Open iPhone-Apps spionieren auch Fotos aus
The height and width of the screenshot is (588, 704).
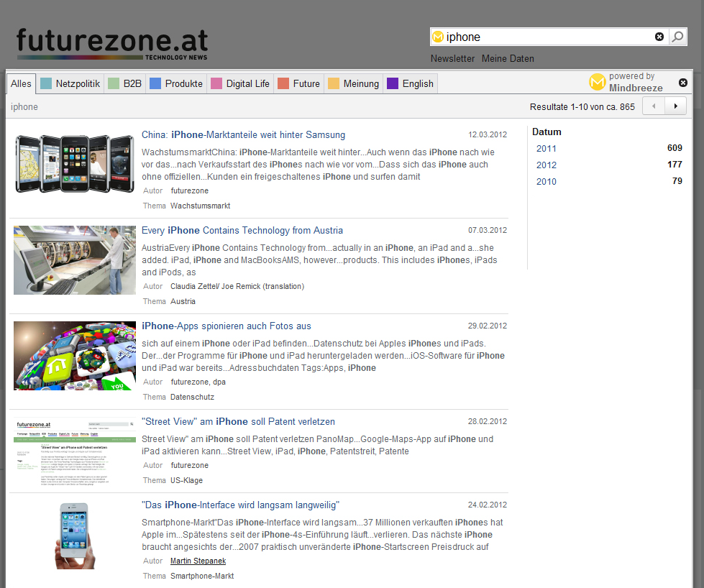pyautogui.click(x=227, y=326)
